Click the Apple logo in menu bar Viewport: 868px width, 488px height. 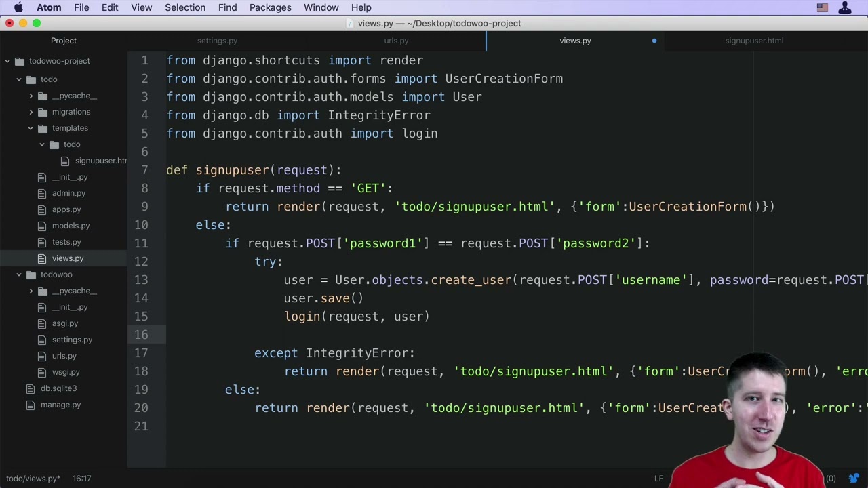(18, 7)
